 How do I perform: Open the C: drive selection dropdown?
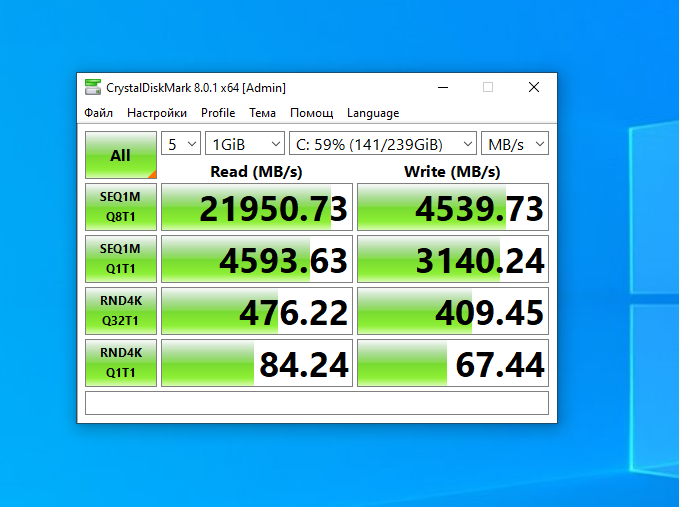point(383,143)
